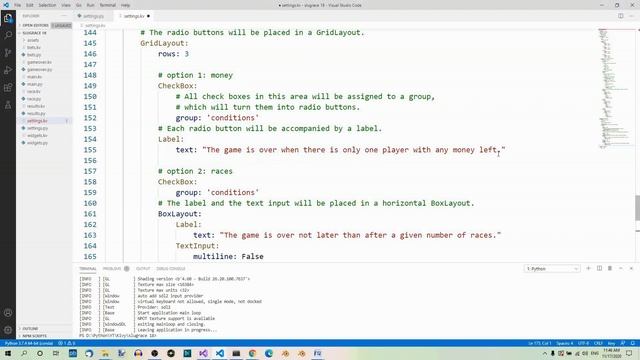
Task: Open the editor more actions ellipsis
Action: 631,16
